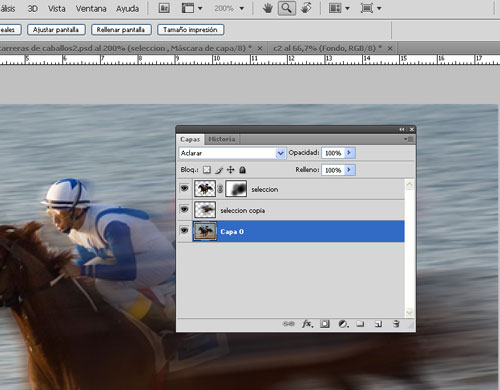The image size is (500, 390).
Task: Open the Arrange Documents icon
Action: (335, 8)
